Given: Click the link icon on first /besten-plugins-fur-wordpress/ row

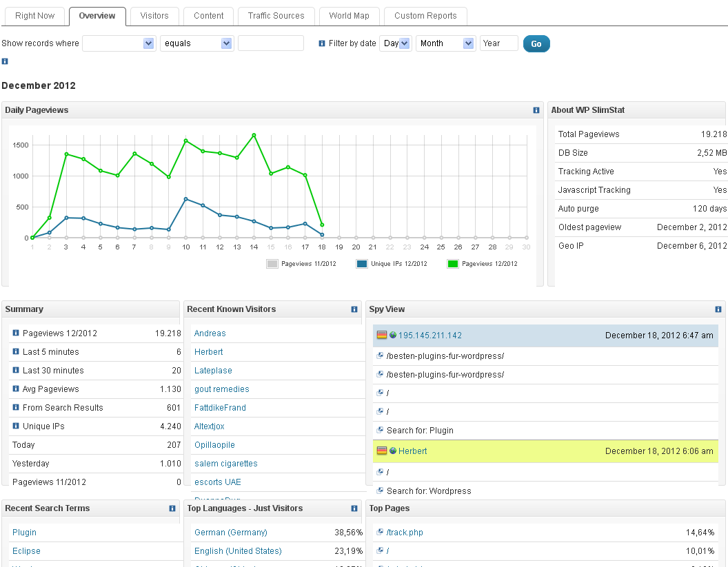Looking at the screenshot, I should pyautogui.click(x=380, y=355).
